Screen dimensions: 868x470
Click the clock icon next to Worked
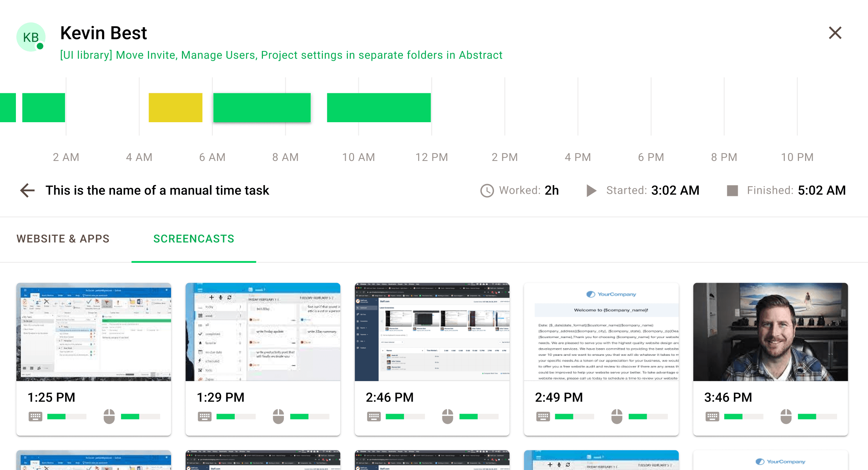coord(487,191)
